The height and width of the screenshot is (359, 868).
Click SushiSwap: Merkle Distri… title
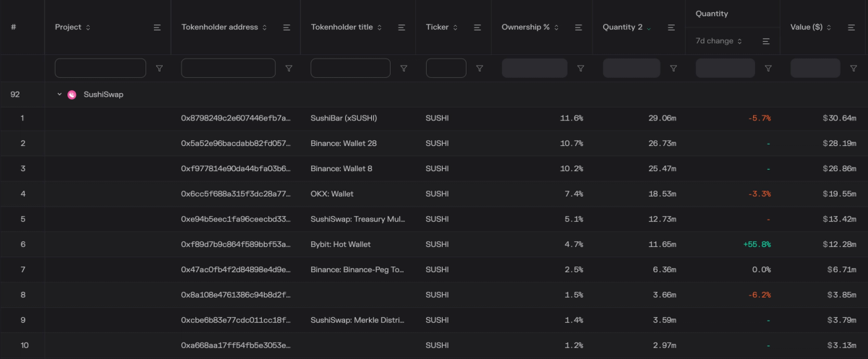357,319
